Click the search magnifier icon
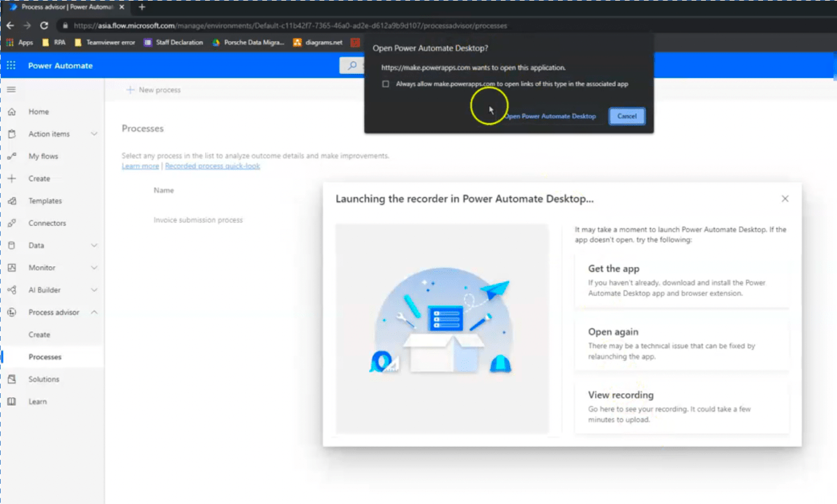Image resolution: width=837 pixels, height=504 pixels. [351, 66]
